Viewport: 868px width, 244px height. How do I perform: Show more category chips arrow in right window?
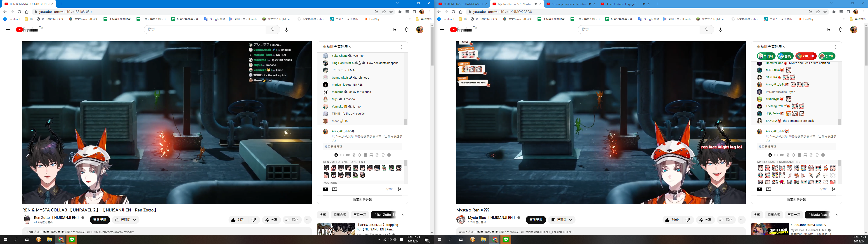[836, 215]
